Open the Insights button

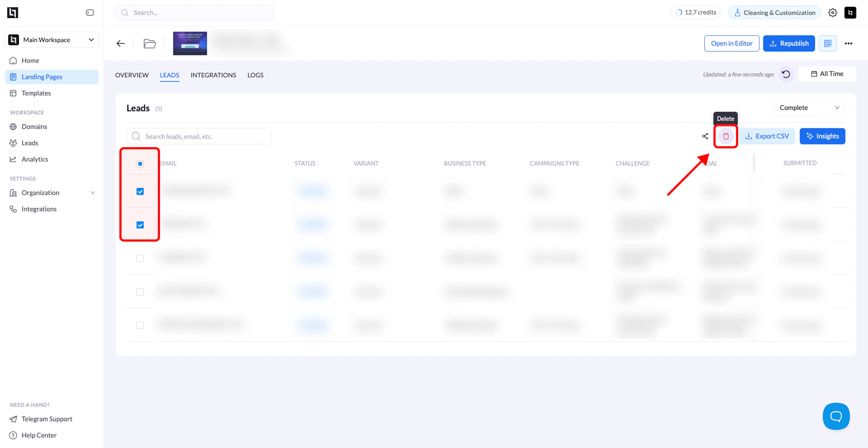(x=822, y=136)
